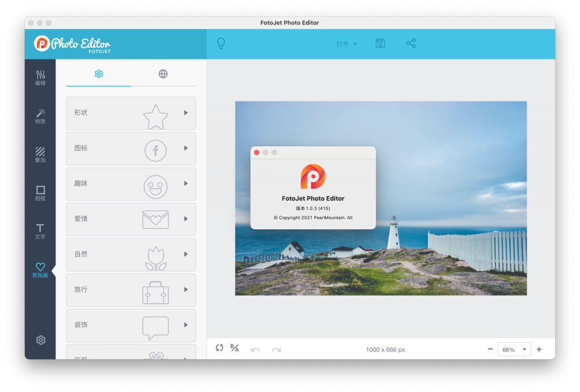Expand the 趣味 category arrow
The image size is (580, 392).
click(186, 184)
